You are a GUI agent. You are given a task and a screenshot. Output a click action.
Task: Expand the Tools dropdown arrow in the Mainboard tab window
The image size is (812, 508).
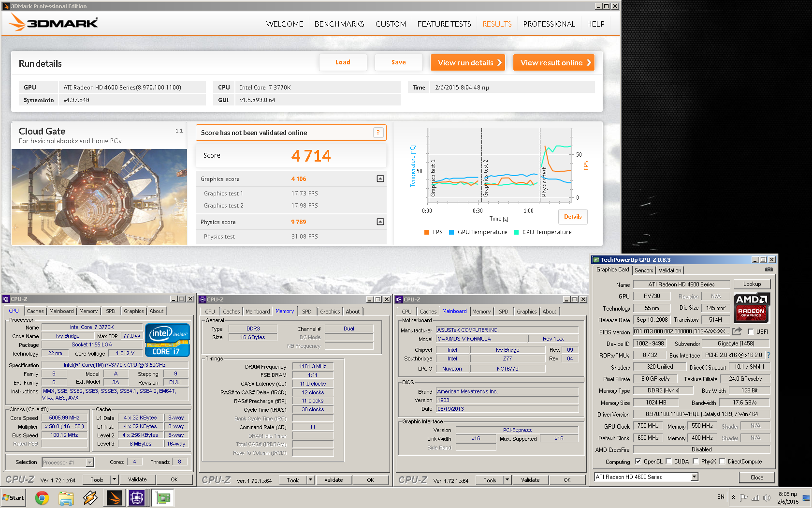[x=507, y=480]
